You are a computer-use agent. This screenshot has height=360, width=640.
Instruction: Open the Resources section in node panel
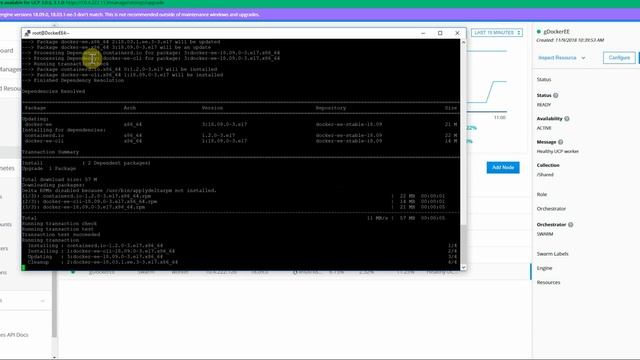(548, 282)
